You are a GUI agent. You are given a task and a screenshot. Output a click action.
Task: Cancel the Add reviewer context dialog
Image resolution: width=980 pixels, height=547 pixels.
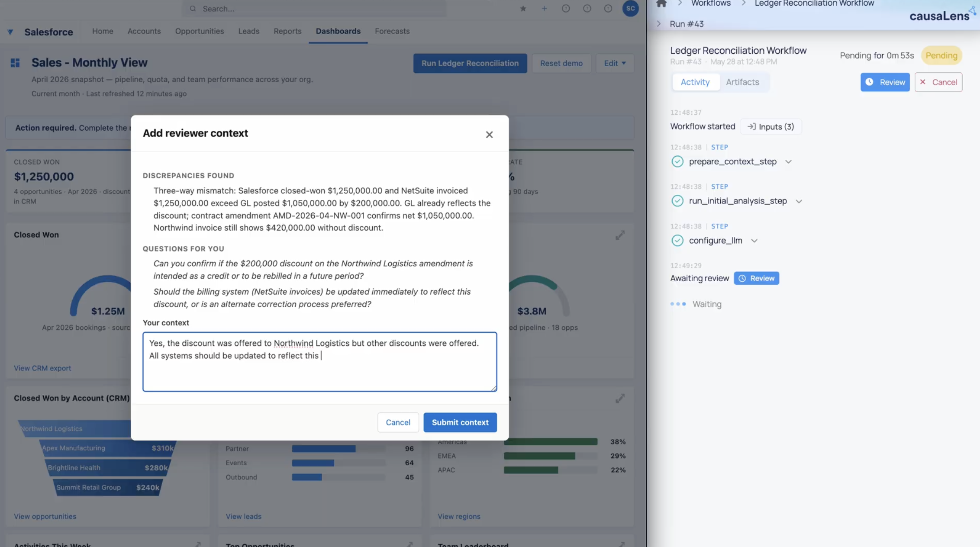coord(398,422)
